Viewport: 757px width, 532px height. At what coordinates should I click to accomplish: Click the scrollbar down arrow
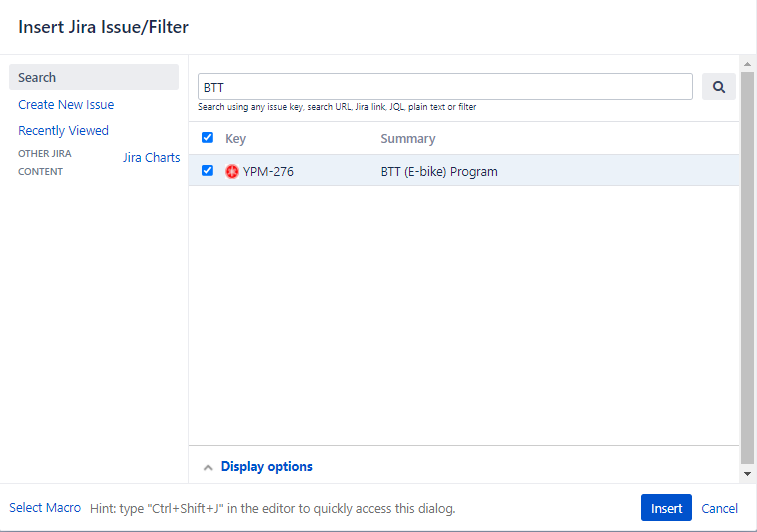pyautogui.click(x=747, y=474)
